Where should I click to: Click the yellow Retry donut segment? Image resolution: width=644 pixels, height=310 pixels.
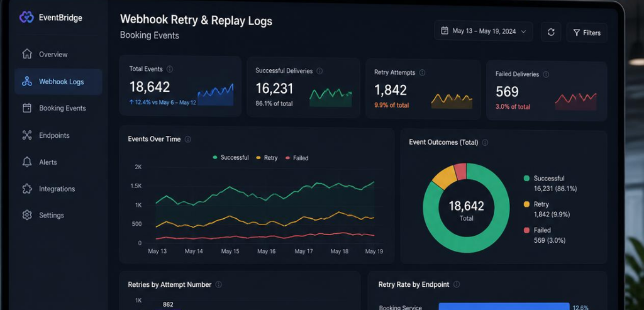click(445, 177)
